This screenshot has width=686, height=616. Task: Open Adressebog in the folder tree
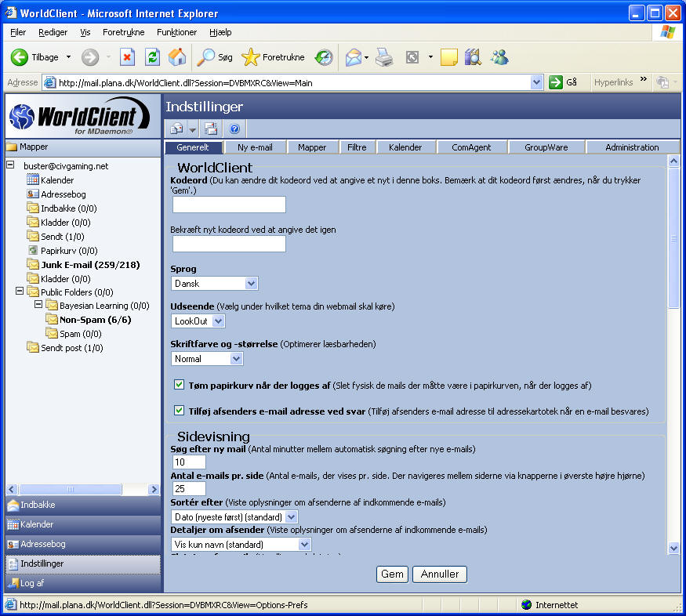(63, 194)
